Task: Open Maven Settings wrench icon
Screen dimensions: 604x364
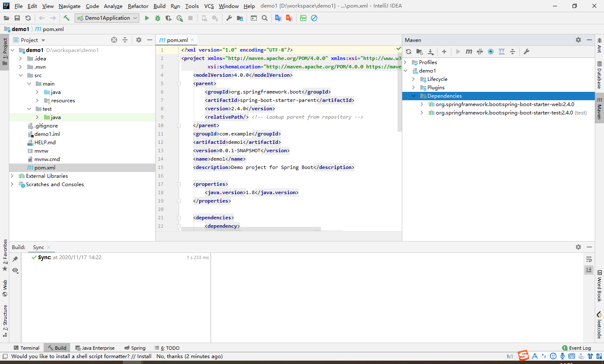Action: pyautogui.click(x=526, y=52)
